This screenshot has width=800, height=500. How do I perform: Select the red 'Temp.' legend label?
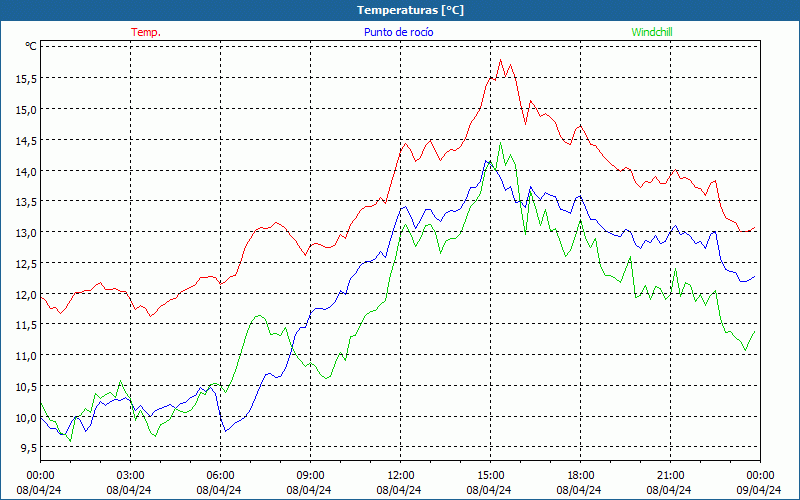[146, 32]
